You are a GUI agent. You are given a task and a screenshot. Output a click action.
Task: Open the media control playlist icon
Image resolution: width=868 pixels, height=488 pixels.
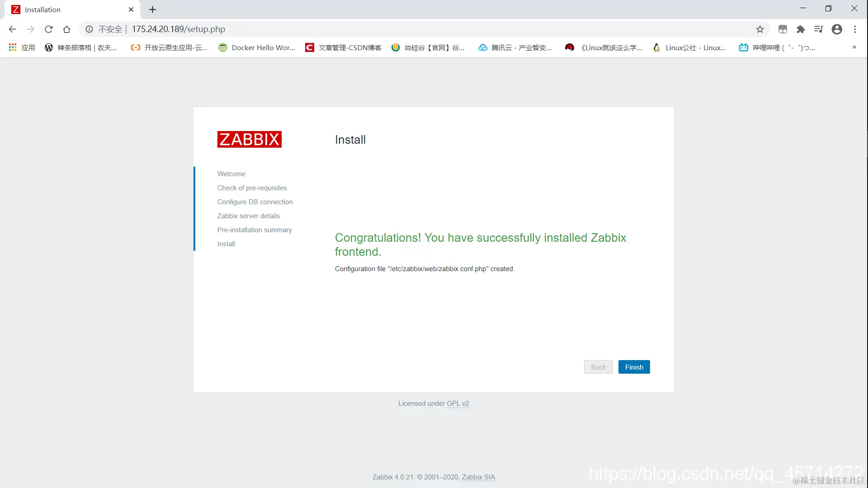(818, 29)
